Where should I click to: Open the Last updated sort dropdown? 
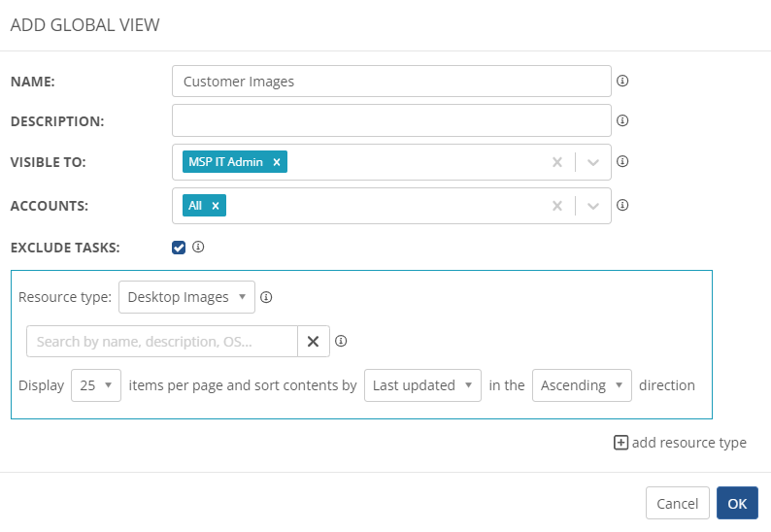[422, 385]
